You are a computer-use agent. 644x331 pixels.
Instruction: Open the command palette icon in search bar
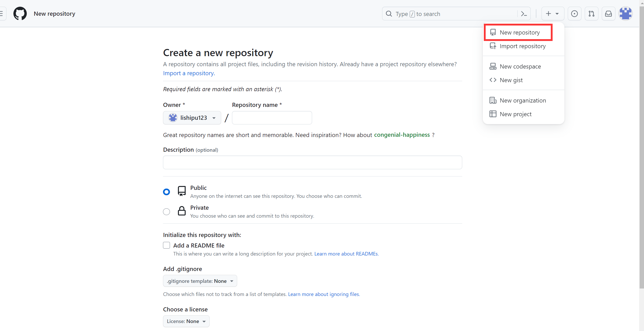coord(524,14)
